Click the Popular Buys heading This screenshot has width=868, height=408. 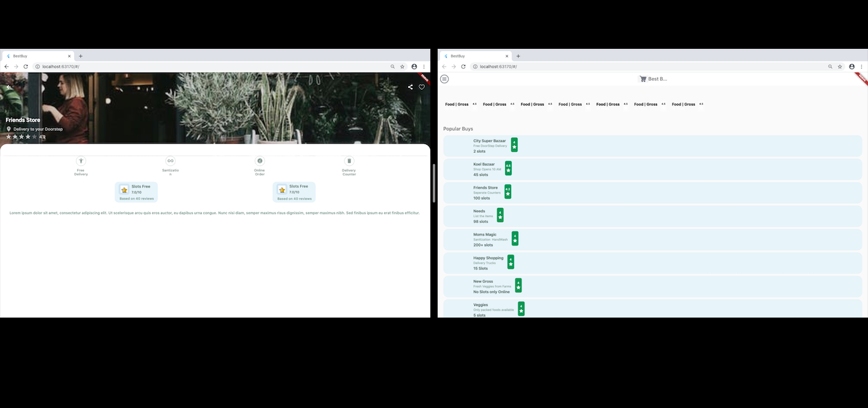coord(458,129)
